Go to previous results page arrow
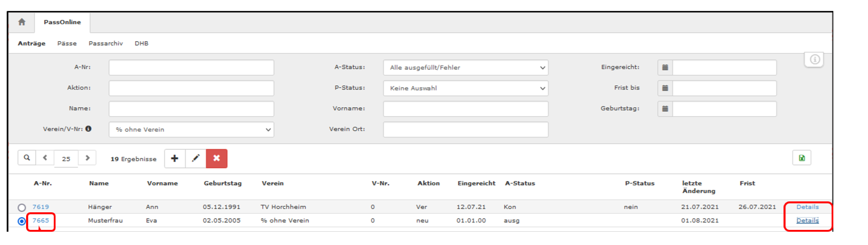Image resolution: width=868 pixels, height=245 pixels. click(x=45, y=158)
